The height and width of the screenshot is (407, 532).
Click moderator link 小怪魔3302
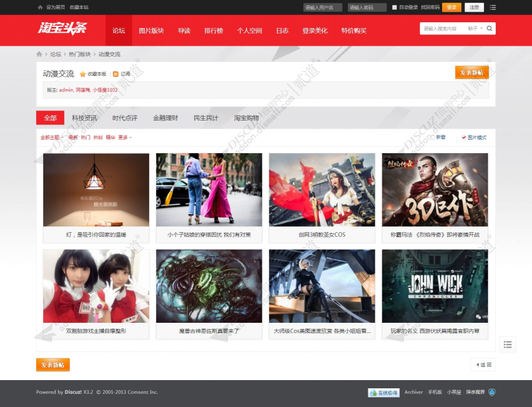(x=105, y=90)
